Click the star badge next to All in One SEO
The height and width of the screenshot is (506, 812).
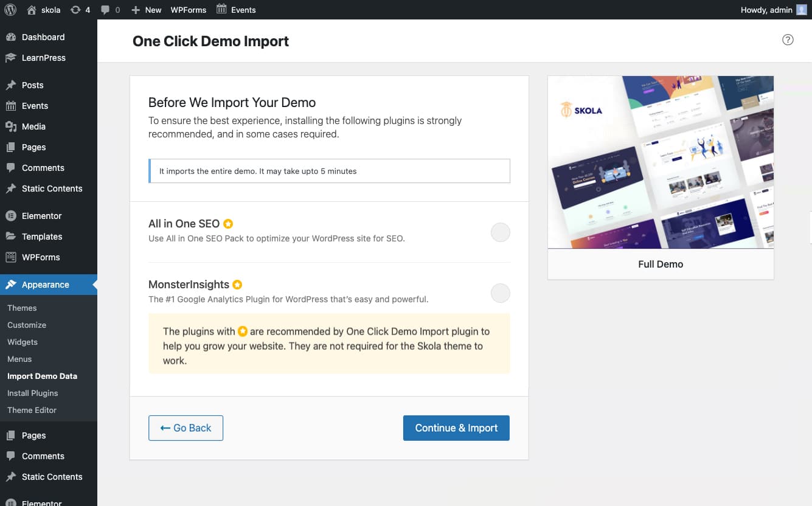[228, 224]
